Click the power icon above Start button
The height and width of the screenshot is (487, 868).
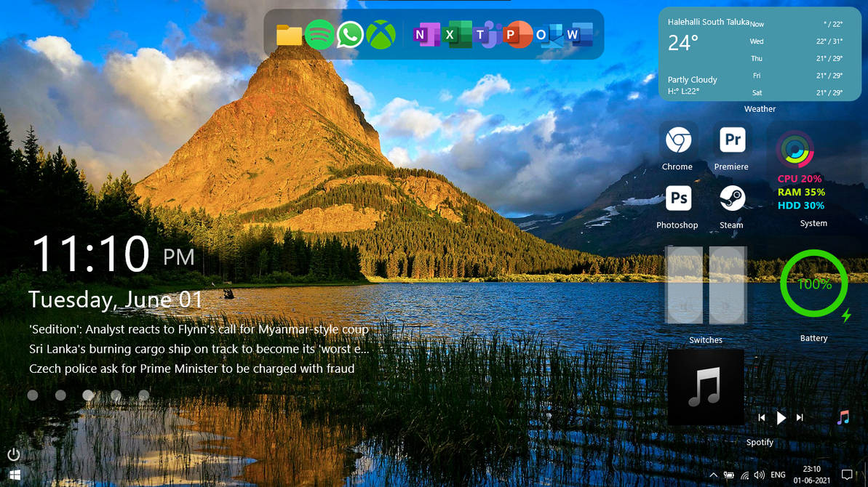14,454
